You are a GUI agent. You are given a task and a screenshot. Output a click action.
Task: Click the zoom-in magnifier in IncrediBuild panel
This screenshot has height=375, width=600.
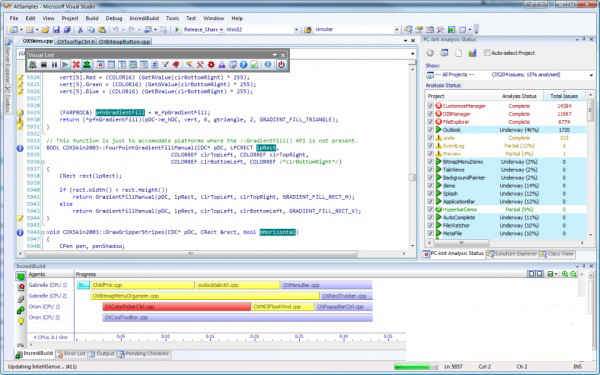[565, 274]
